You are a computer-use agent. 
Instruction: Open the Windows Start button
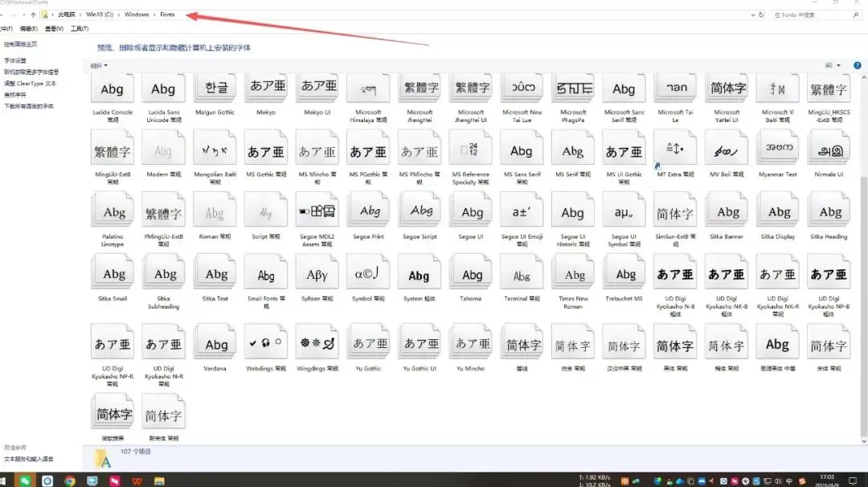pos(2,481)
